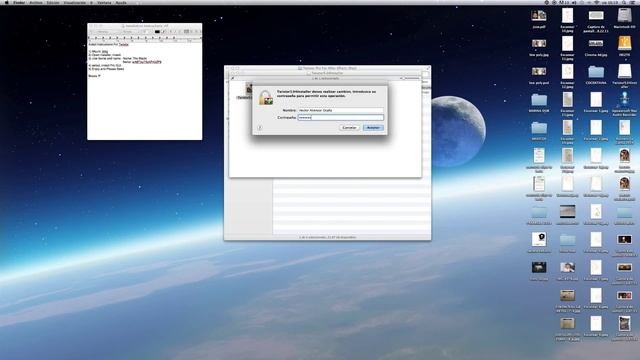Viewport: 640px width, 360px height.
Task: Select the Macintosh HD desktop icon
Action: coord(624,18)
